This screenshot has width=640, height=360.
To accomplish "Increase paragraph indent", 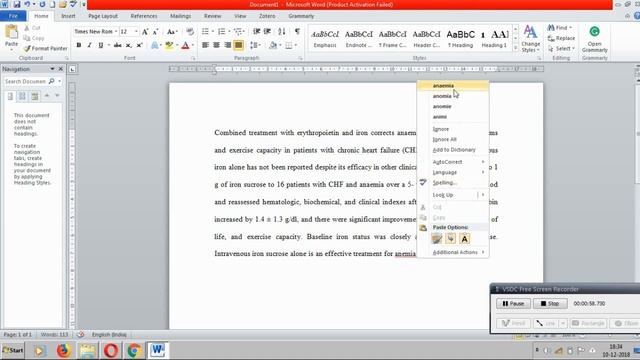I will (267, 31).
